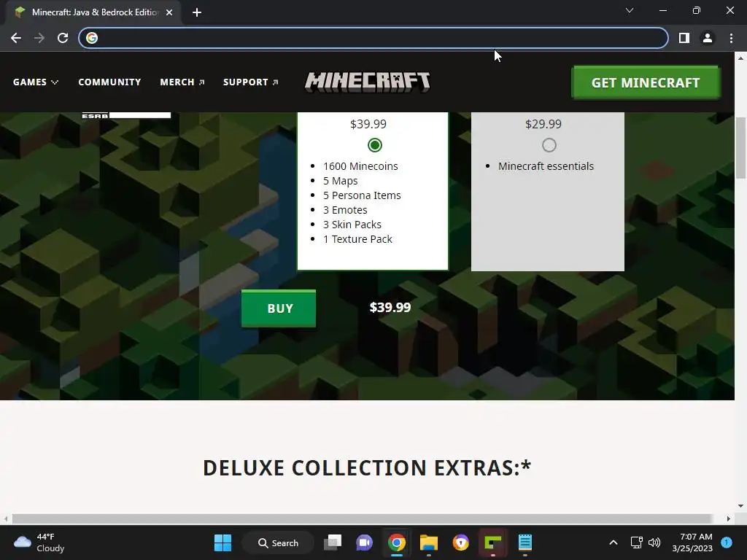The width and height of the screenshot is (747, 560).
Task: Select the $29.99 edition radio button
Action: (x=549, y=145)
